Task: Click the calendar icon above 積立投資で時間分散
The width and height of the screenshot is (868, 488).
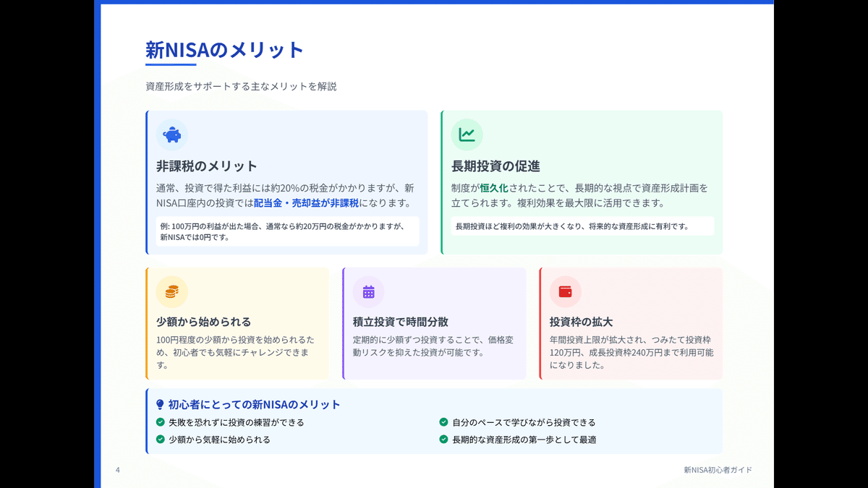Action: pos(369,292)
